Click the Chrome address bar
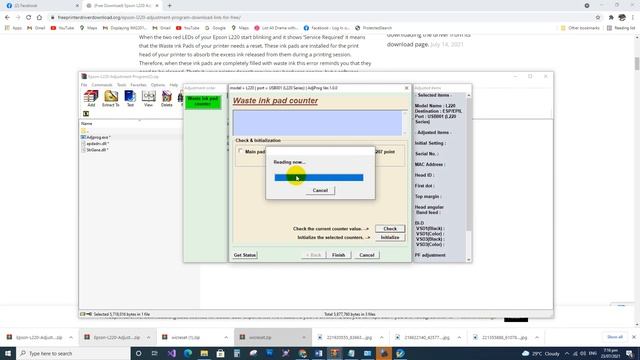The width and height of the screenshot is (640, 360). click(x=322, y=18)
